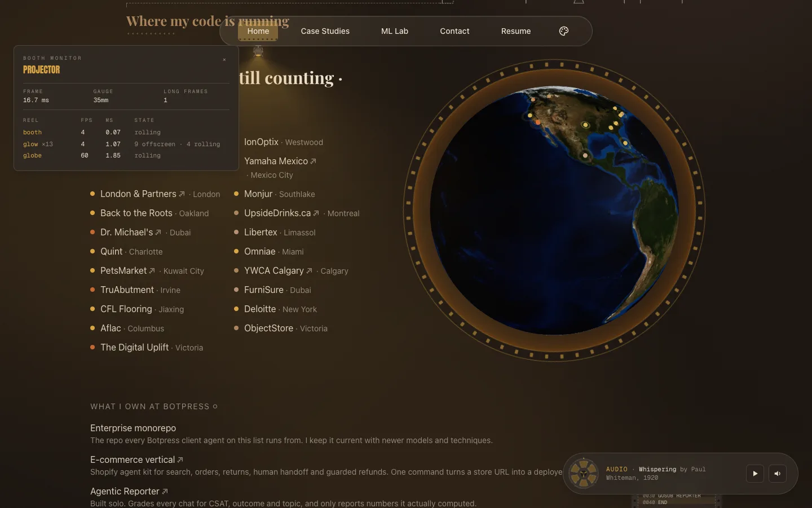Screen dimensions: 812x508
Task: Click the 'Deloitte' client entry
Action: coord(275,309)
